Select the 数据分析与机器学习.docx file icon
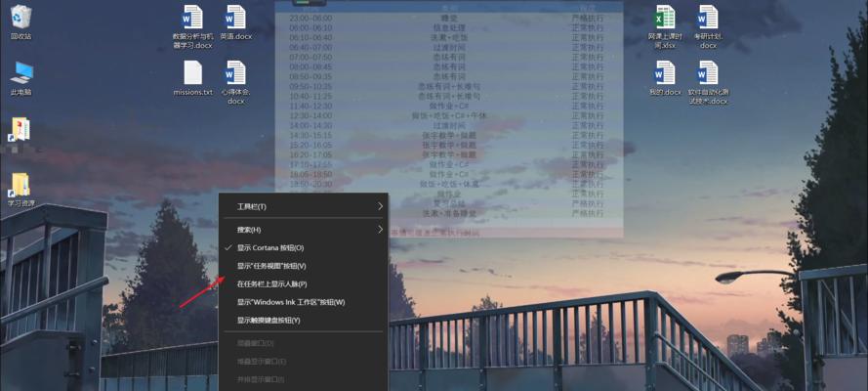 click(x=192, y=26)
